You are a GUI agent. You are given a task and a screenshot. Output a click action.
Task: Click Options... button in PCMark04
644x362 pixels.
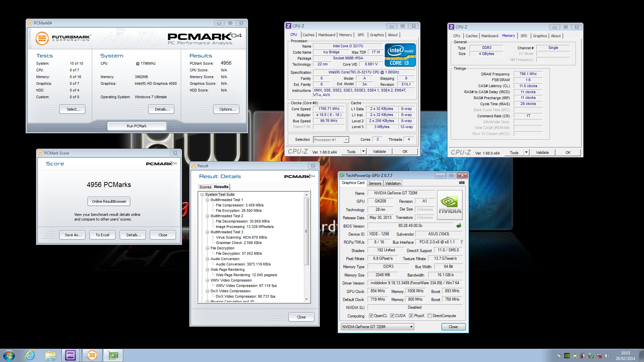click(x=226, y=109)
